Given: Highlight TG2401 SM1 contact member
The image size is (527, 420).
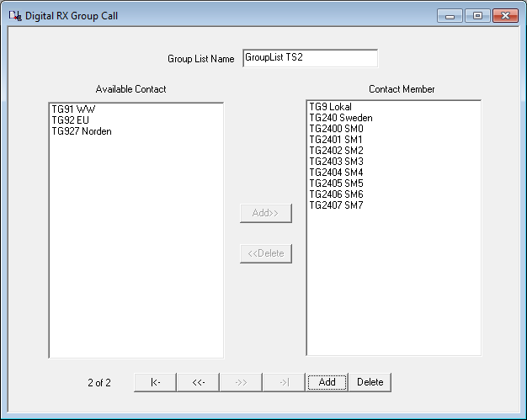Looking at the screenshot, I should click(x=336, y=140).
